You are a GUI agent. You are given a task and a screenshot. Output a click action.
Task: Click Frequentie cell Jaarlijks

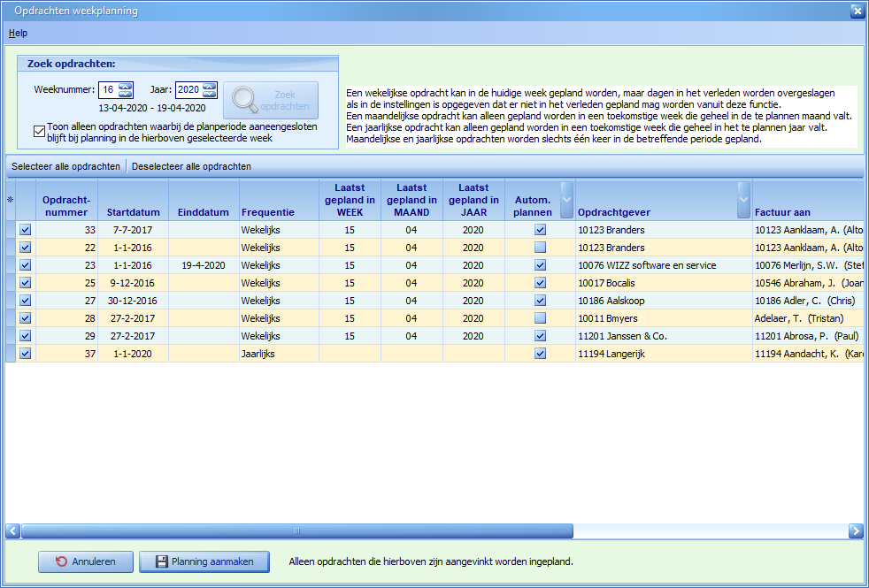click(x=279, y=354)
